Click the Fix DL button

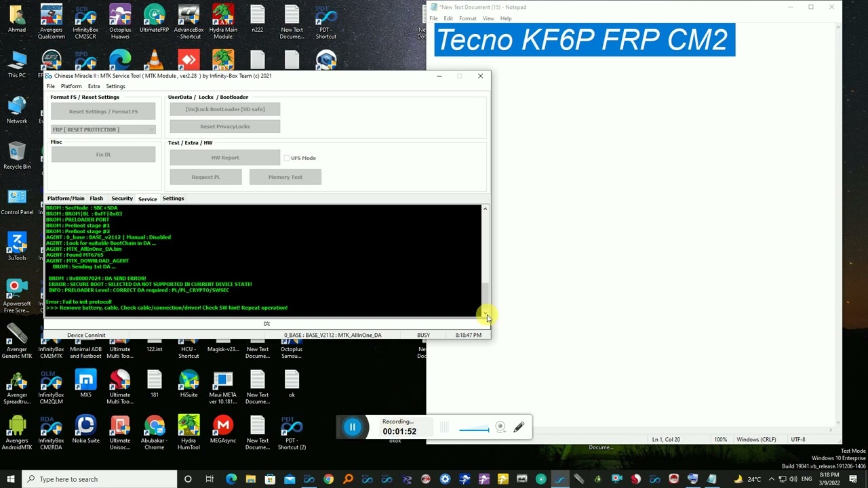(x=103, y=155)
